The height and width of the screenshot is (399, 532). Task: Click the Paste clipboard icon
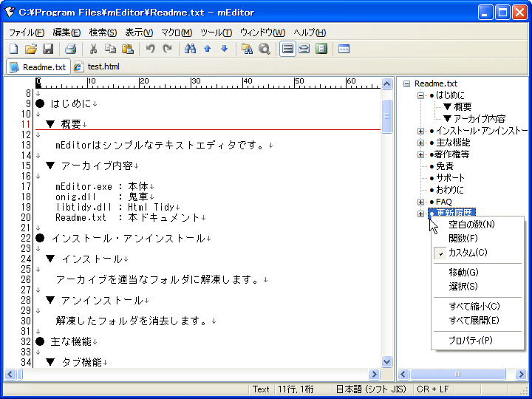coord(128,49)
